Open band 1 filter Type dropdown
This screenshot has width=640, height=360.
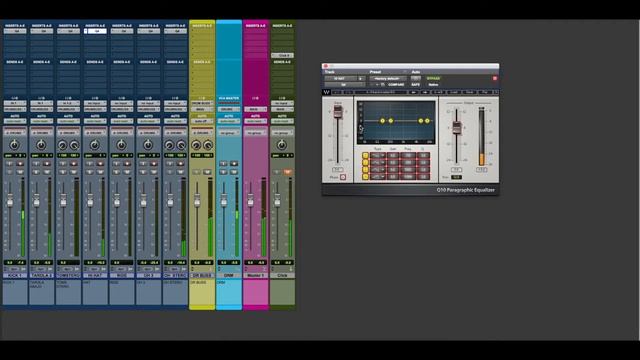(378, 156)
